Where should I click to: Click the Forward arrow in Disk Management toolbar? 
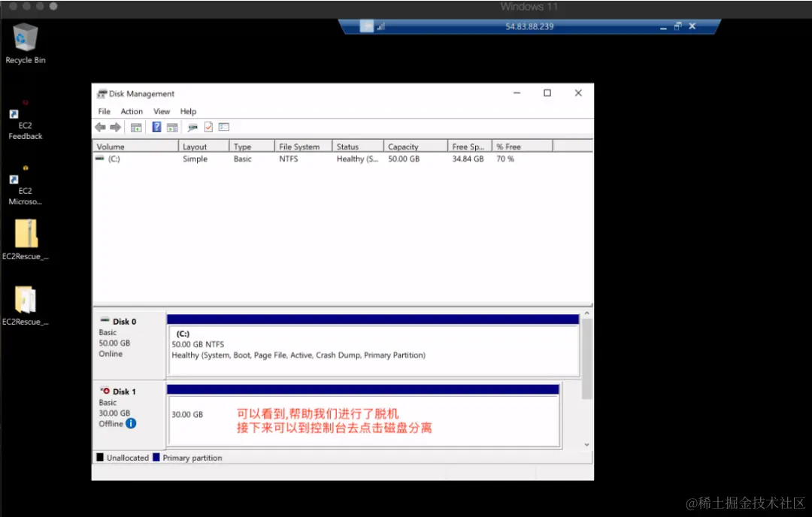click(116, 127)
